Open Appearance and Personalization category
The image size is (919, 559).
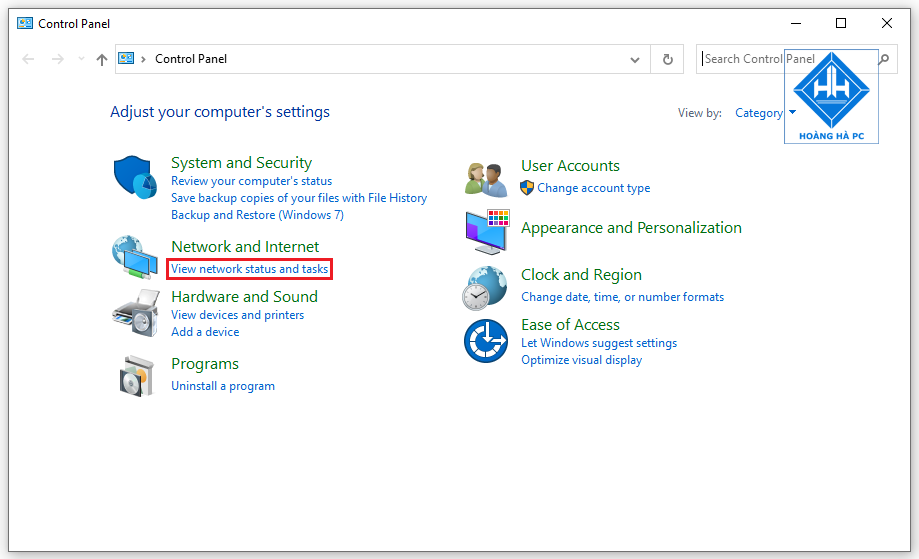pos(631,227)
